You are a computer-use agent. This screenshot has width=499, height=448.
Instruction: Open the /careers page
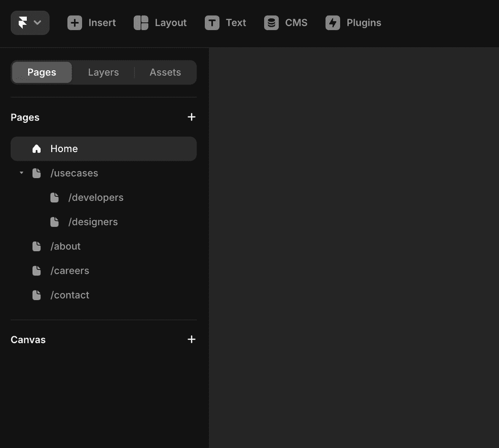70,271
